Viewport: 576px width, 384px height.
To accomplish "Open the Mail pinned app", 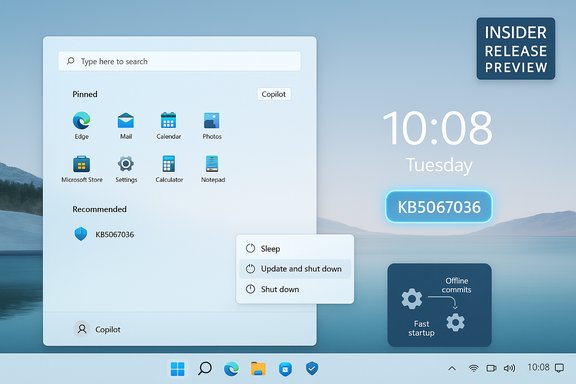I will (x=126, y=121).
